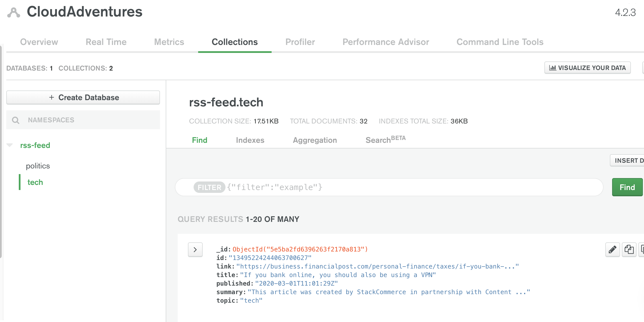Image resolution: width=644 pixels, height=322 pixels.
Task: Click the magnifier icon in namespaces search
Action: click(16, 120)
